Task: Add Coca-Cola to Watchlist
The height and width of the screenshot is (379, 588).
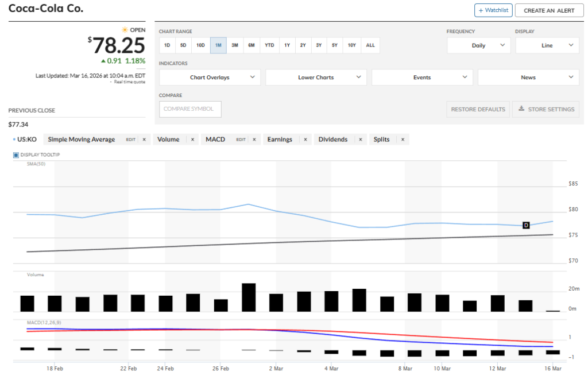Action: click(x=493, y=10)
